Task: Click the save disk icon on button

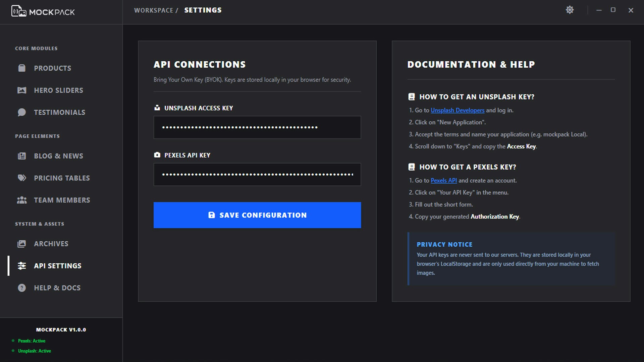Action: point(212,215)
